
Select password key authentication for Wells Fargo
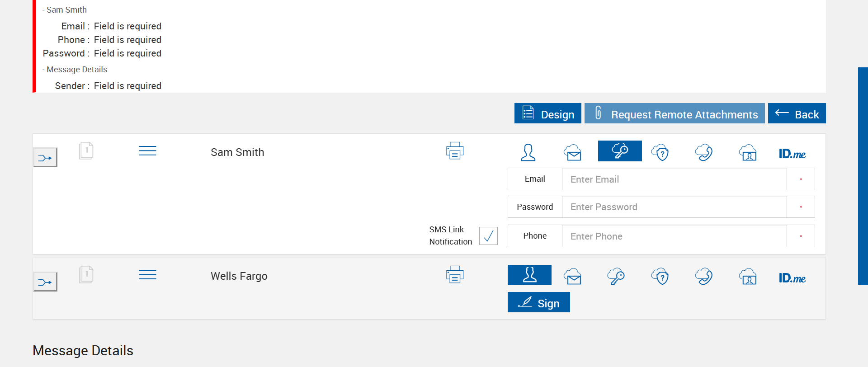pos(616,276)
